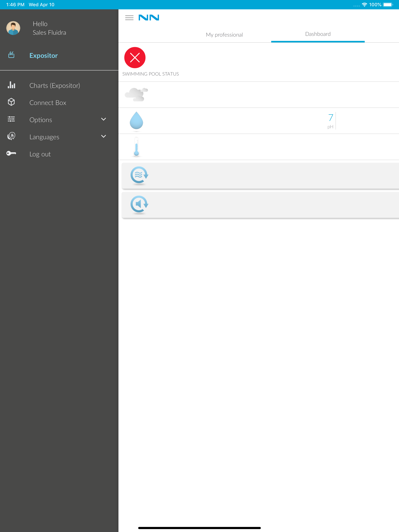399x532 pixels.
Task: Tap the Log out key icon
Action: [x=11, y=153]
